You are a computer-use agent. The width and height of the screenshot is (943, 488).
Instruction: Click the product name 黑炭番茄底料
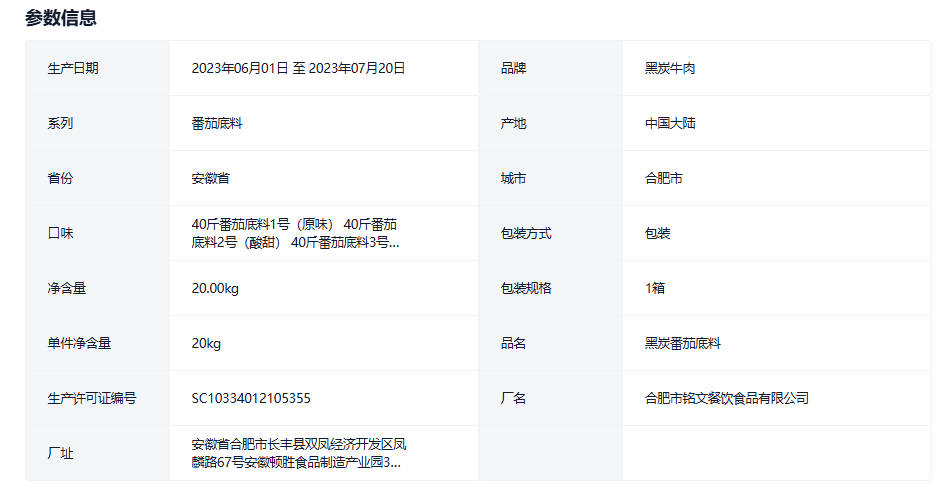click(682, 343)
